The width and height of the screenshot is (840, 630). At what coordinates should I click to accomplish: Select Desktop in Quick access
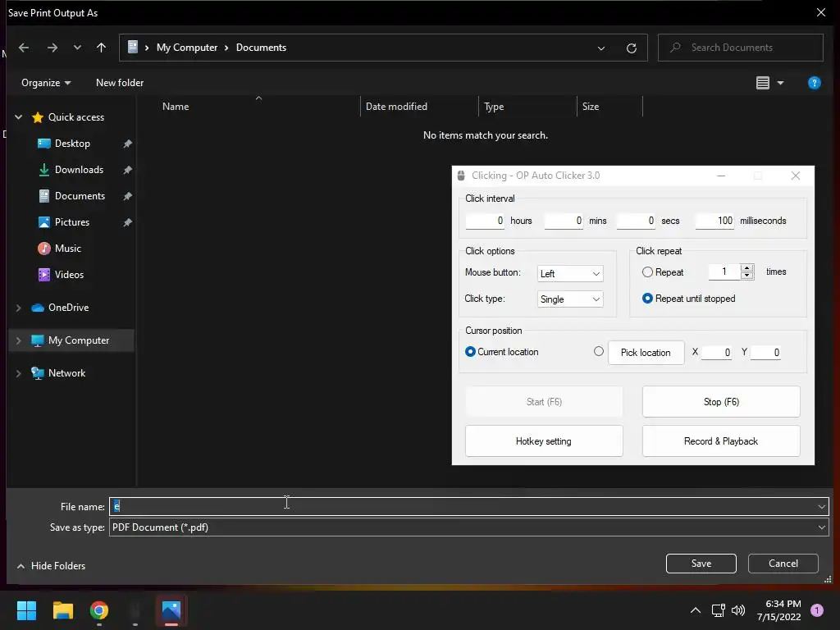click(x=72, y=144)
